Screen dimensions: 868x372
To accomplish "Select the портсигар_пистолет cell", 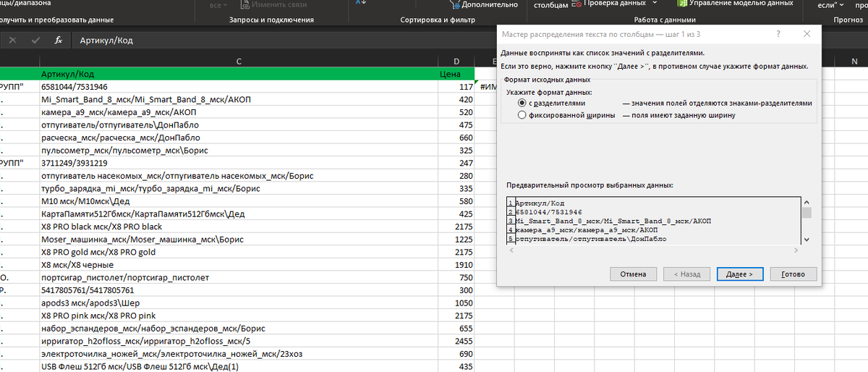I will pos(239,277).
